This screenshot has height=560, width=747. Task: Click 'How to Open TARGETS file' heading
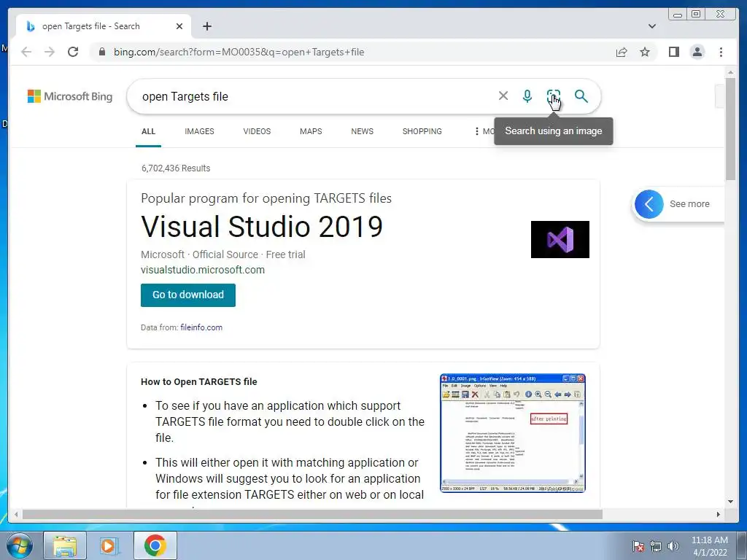tap(198, 382)
